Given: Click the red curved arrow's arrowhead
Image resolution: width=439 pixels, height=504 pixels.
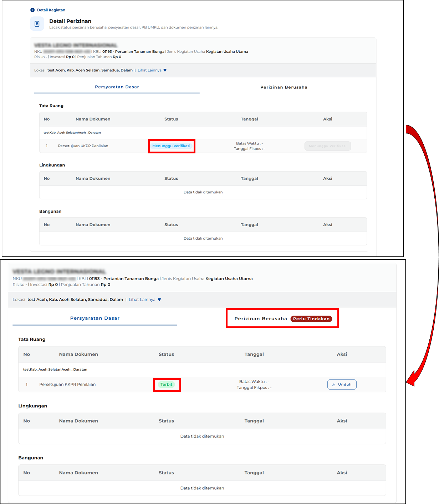Looking at the screenshot, I should (411, 380).
